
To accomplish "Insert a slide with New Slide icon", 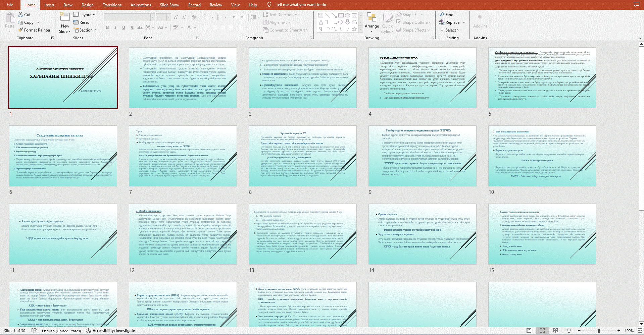I will point(65,17).
